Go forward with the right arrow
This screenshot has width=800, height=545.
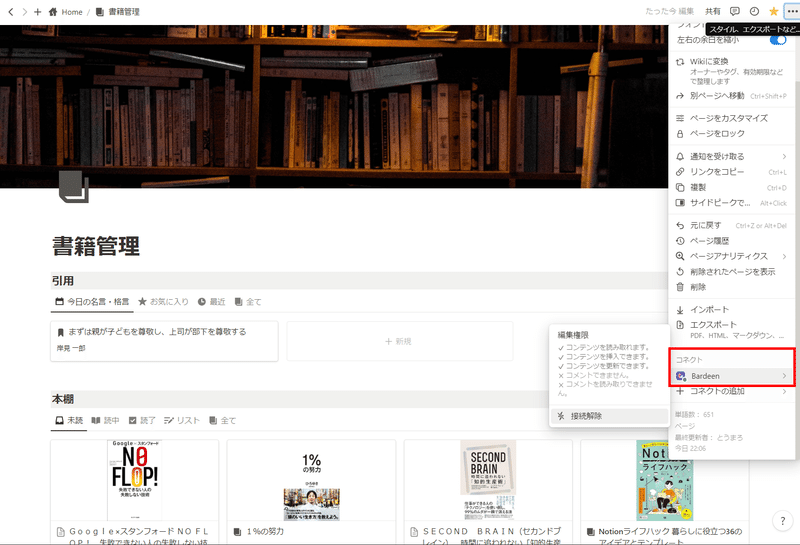[x=24, y=11]
